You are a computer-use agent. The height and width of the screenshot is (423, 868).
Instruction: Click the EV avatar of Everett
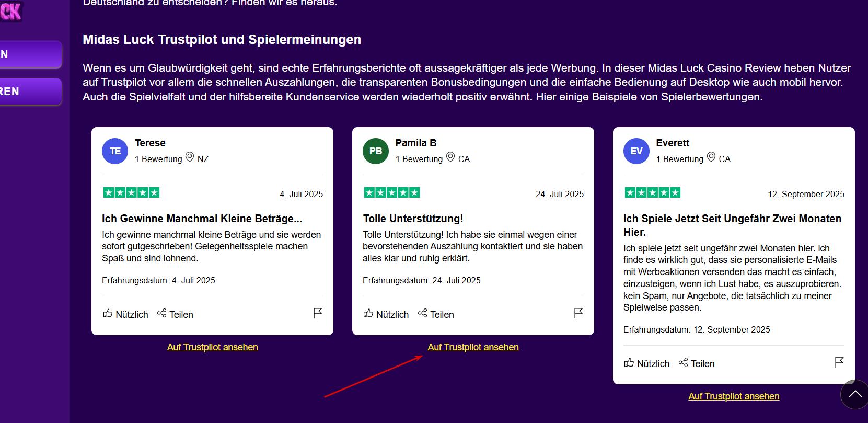(636, 151)
